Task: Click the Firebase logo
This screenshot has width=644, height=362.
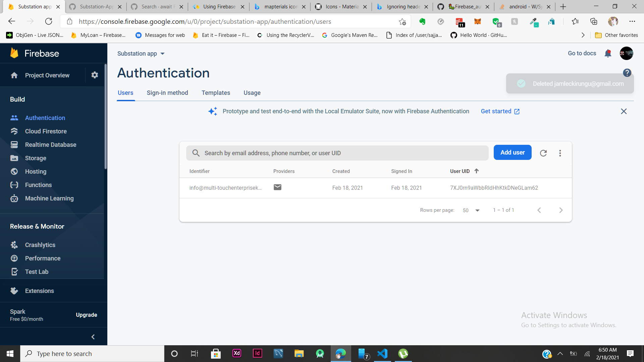Action: pyautogui.click(x=35, y=53)
